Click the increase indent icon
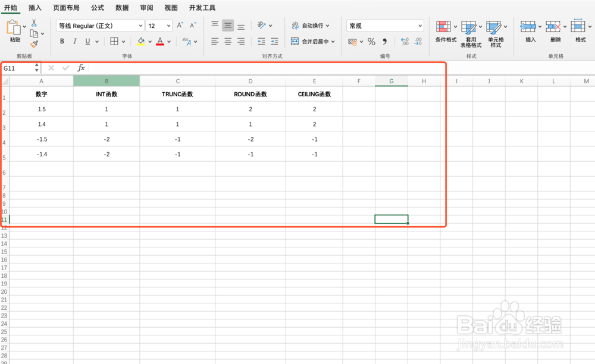Viewport: 595px width, 364px height. [274, 41]
